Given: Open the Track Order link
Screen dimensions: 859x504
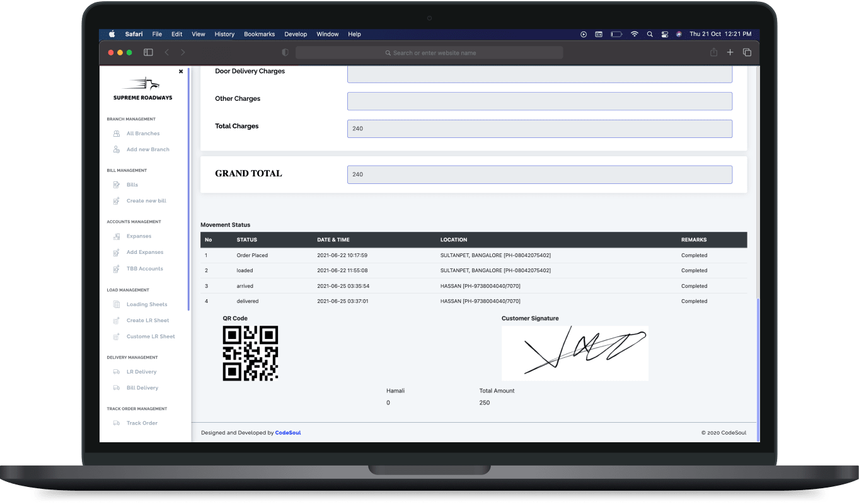Looking at the screenshot, I should pyautogui.click(x=142, y=423).
